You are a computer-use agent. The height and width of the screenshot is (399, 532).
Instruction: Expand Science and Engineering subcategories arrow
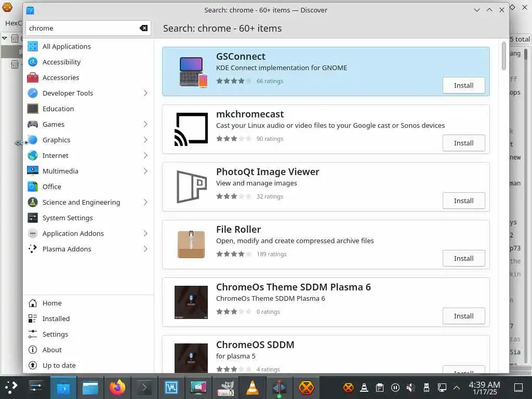tap(145, 203)
